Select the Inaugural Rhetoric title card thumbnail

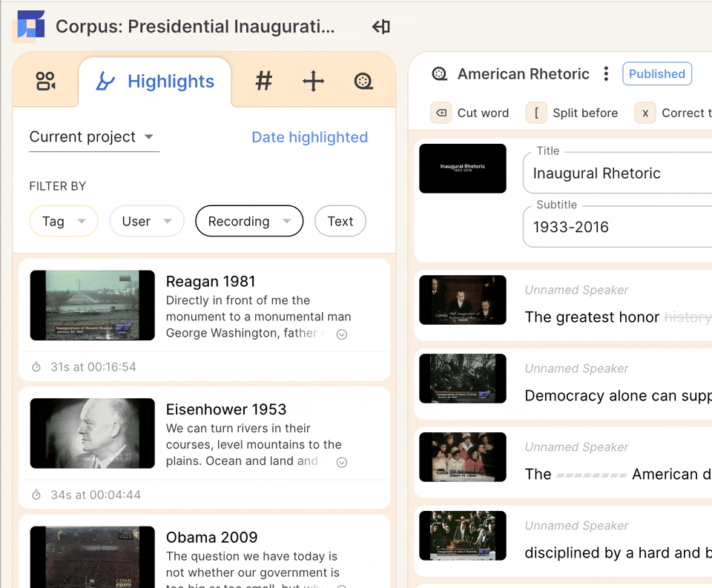pyautogui.click(x=463, y=168)
